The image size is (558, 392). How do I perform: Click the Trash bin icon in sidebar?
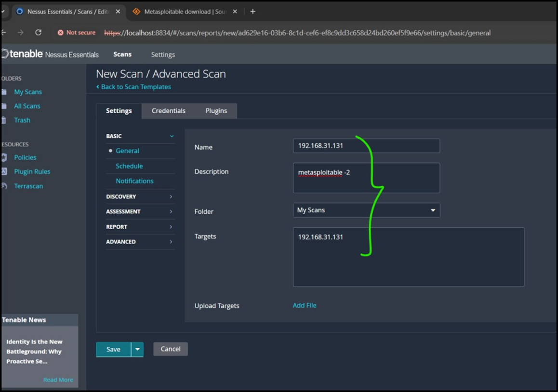[4, 120]
